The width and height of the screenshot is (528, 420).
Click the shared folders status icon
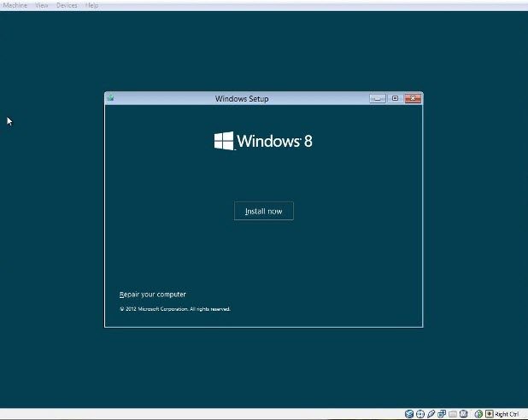point(453,414)
